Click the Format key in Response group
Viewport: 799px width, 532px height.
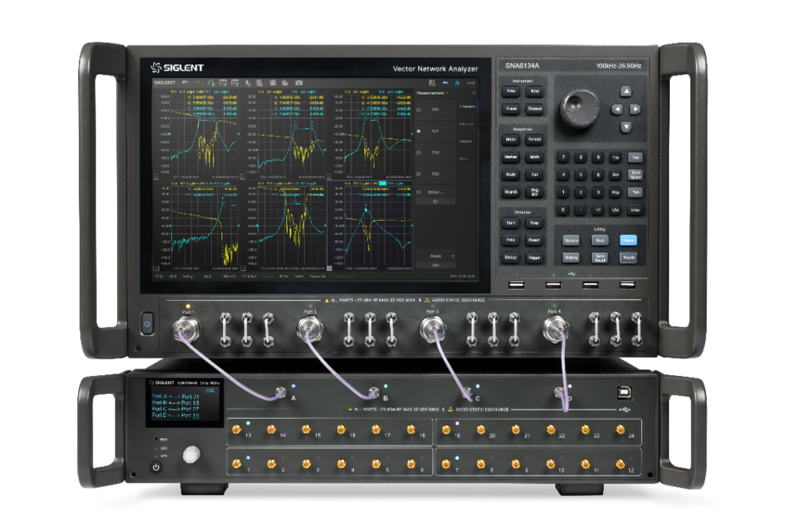(534, 139)
